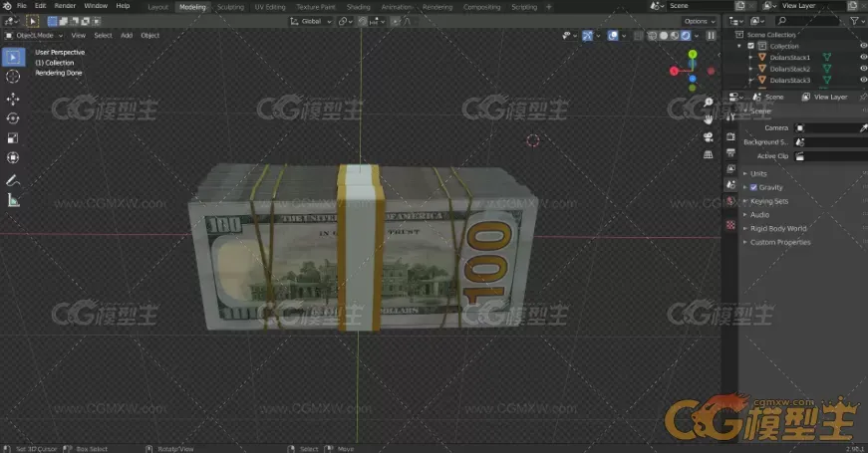Screen dimensions: 868x453
Task: Open the Global transform orientation dropdown
Action: (x=311, y=21)
